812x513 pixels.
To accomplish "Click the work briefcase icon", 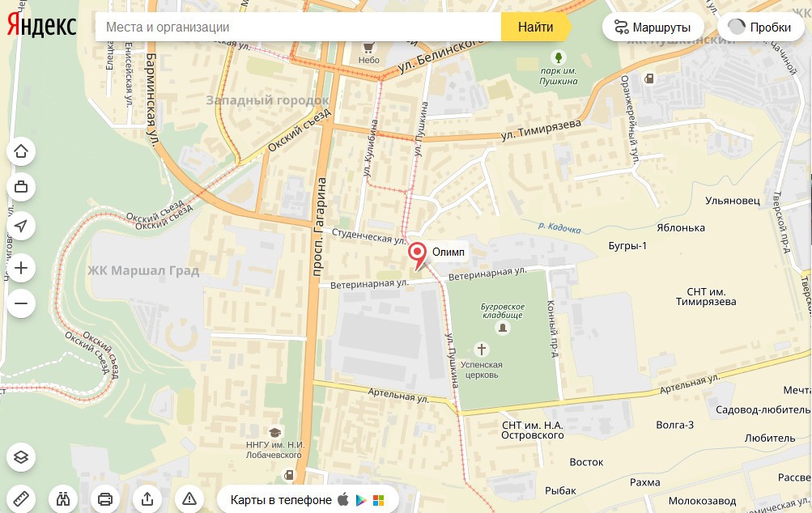I will tap(21, 187).
